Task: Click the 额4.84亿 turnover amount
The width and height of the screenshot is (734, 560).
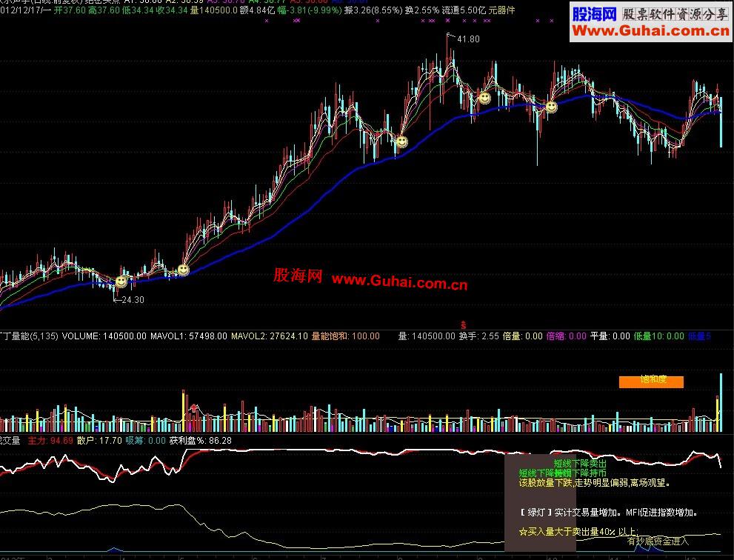Action: [x=257, y=10]
